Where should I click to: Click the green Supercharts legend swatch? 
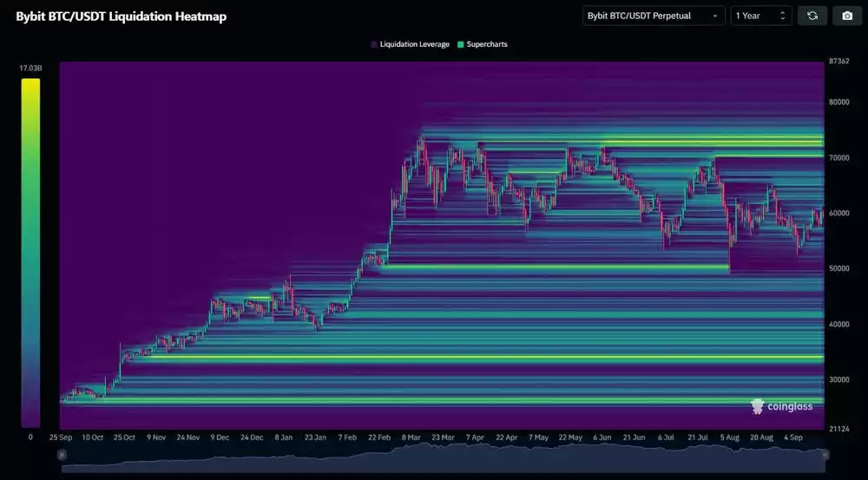coord(461,44)
